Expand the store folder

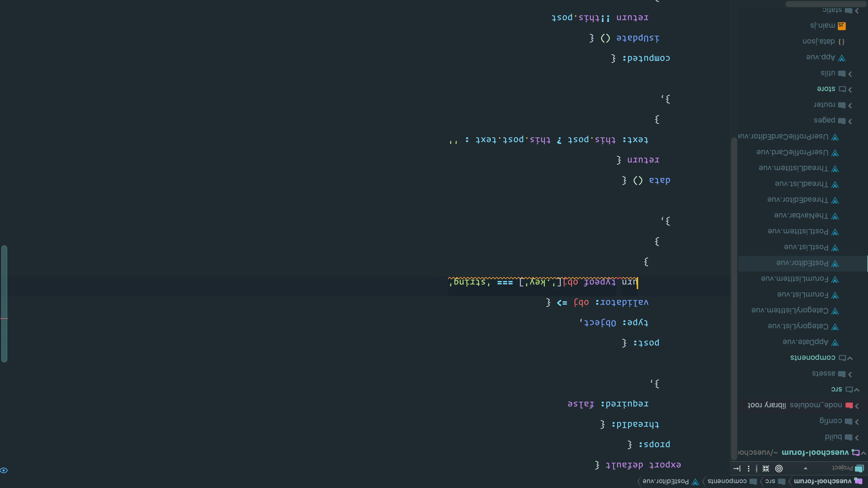850,90
